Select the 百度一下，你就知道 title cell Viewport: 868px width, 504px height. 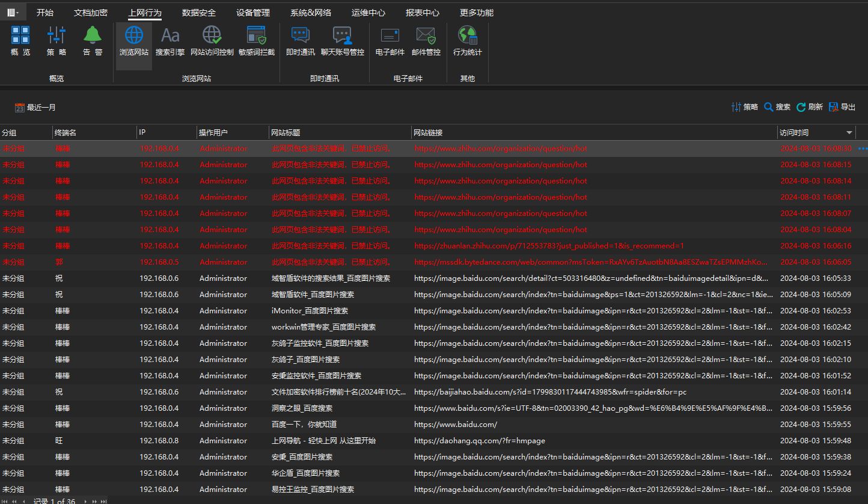(340, 425)
